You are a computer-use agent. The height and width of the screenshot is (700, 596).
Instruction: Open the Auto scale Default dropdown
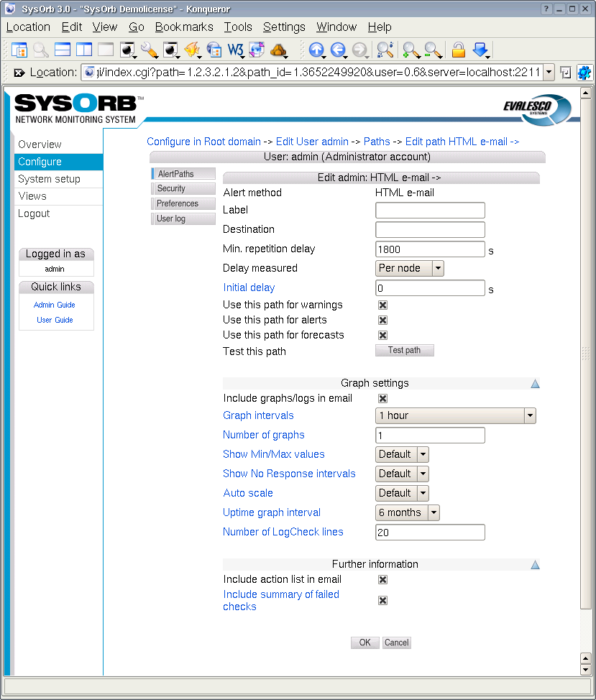pyautogui.click(x=402, y=493)
